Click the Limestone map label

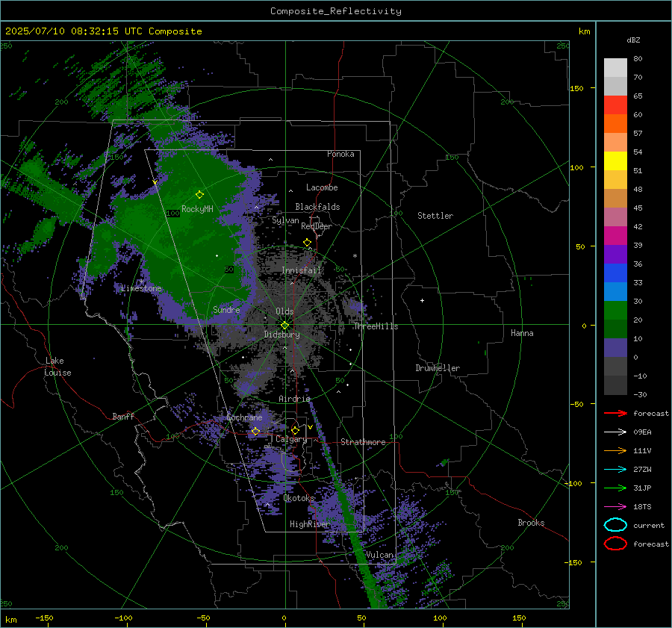(x=141, y=288)
